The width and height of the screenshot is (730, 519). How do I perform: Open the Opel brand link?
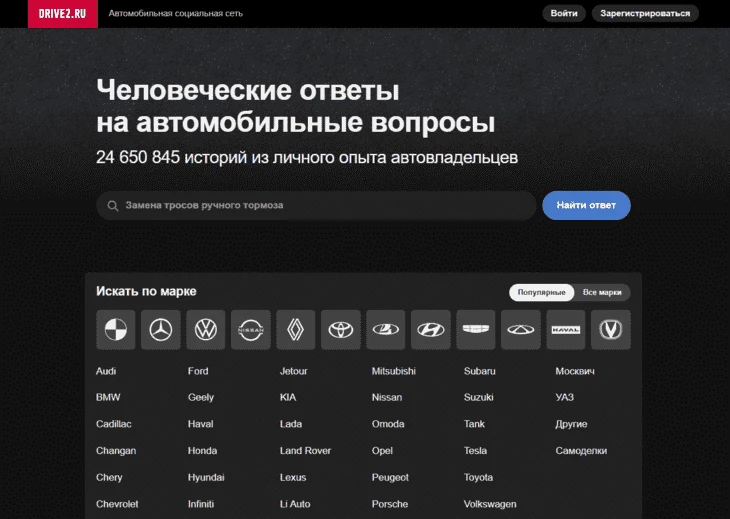coord(382,451)
